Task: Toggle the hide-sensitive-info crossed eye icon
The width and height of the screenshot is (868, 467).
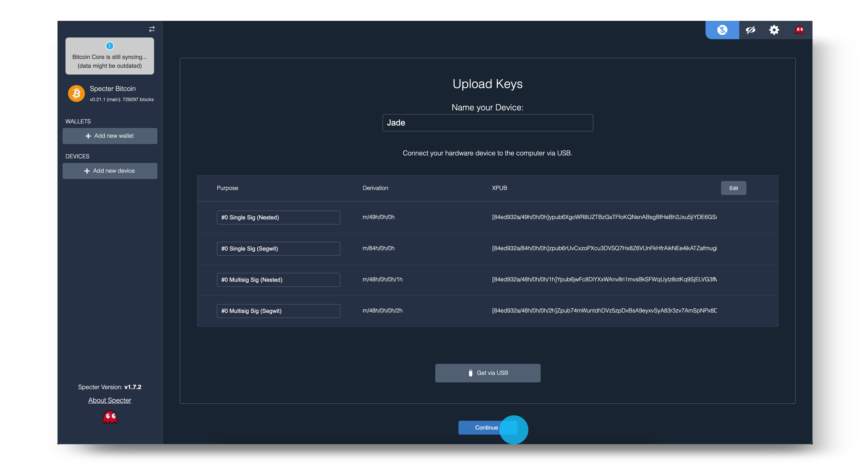Action: 750,30
